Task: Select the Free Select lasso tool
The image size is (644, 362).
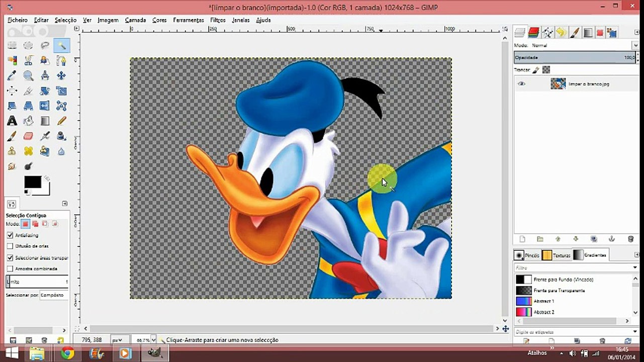Action: 45,46
